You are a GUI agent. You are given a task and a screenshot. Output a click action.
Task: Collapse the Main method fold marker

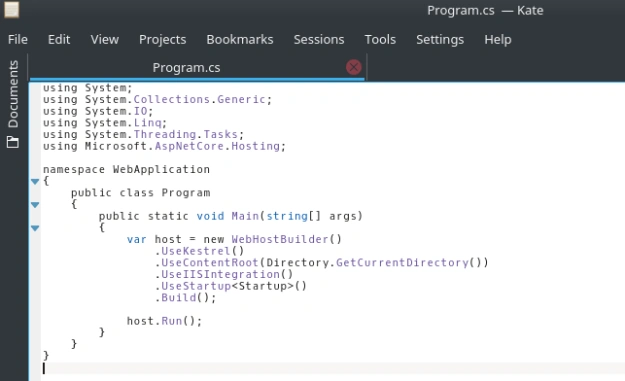click(x=35, y=228)
